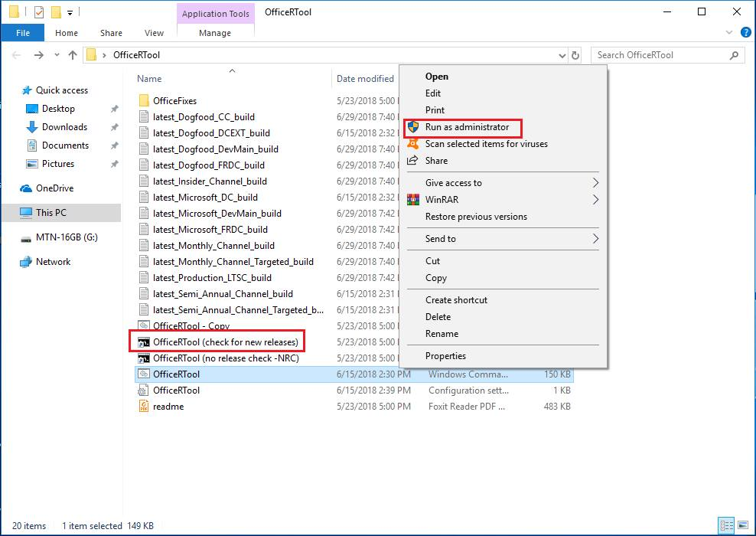Sort files by Date modified column
The width and height of the screenshot is (756, 536).
pos(365,79)
